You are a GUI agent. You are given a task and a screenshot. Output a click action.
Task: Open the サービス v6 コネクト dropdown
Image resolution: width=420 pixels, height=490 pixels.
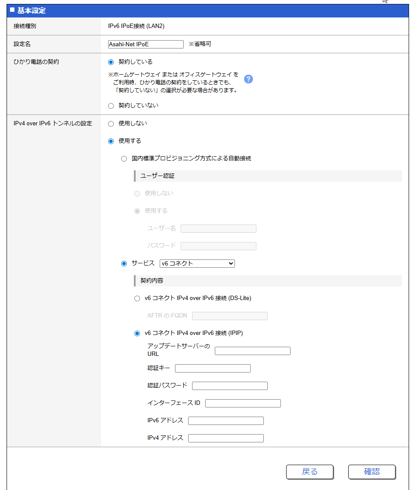[197, 263]
